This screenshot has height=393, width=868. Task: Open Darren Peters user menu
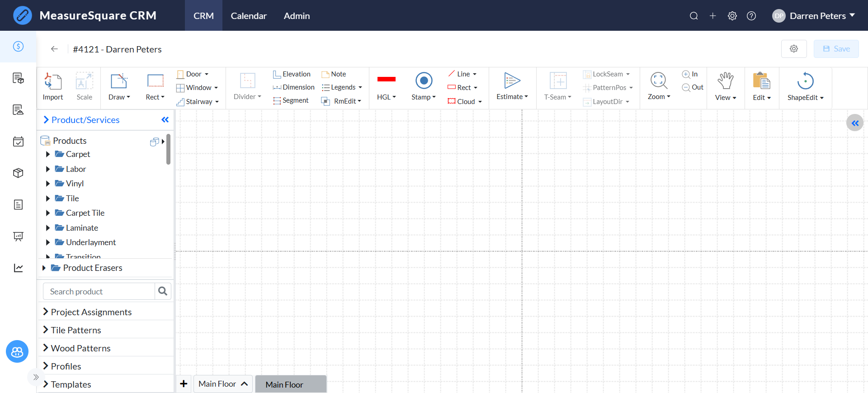(x=814, y=16)
